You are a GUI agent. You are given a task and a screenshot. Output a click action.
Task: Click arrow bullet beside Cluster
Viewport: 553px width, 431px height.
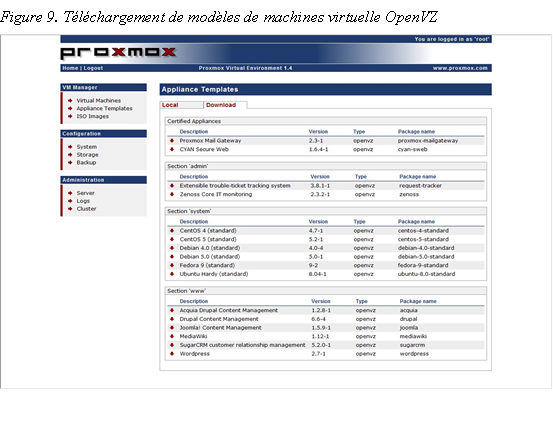[70, 208]
